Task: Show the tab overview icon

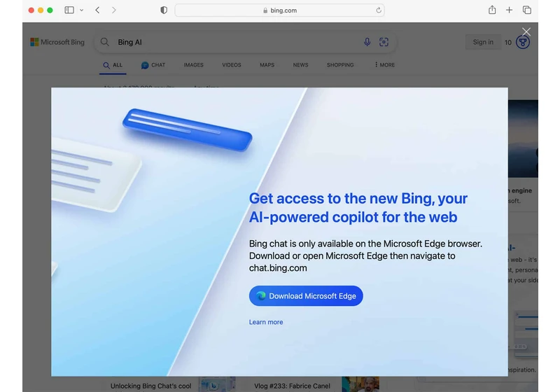Action: 527,10
